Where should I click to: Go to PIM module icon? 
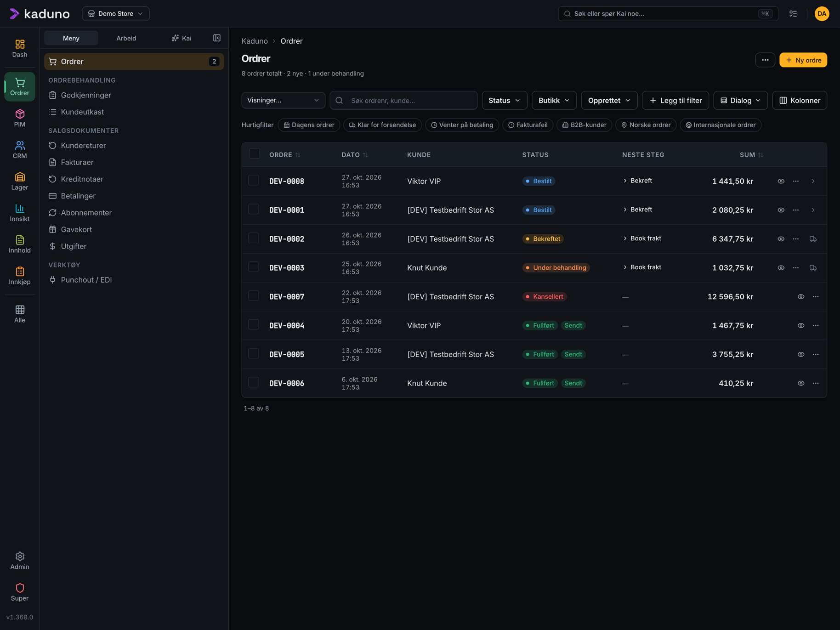(x=20, y=118)
